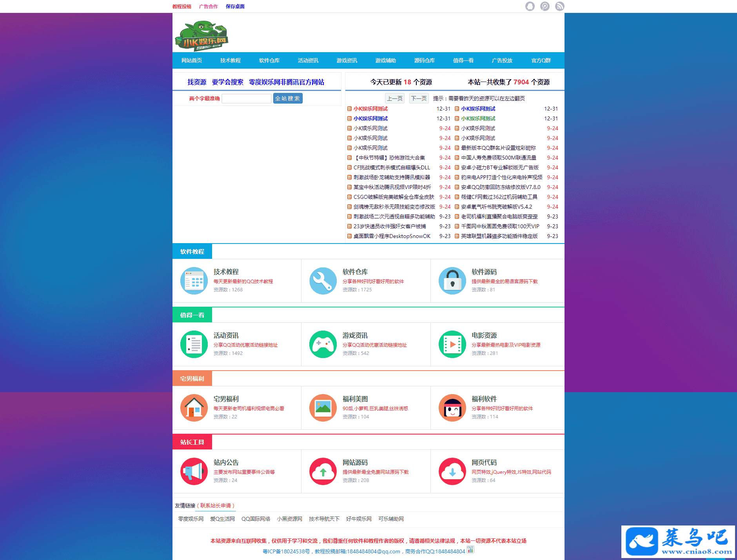This screenshot has height=560, width=737.
Task: Open the 技术教程 calendar icon
Action: (194, 281)
